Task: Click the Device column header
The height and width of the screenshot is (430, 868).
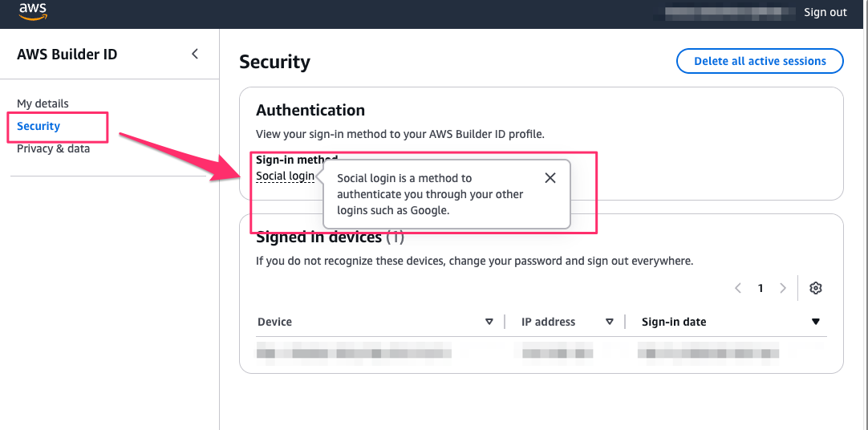Action: (274, 322)
